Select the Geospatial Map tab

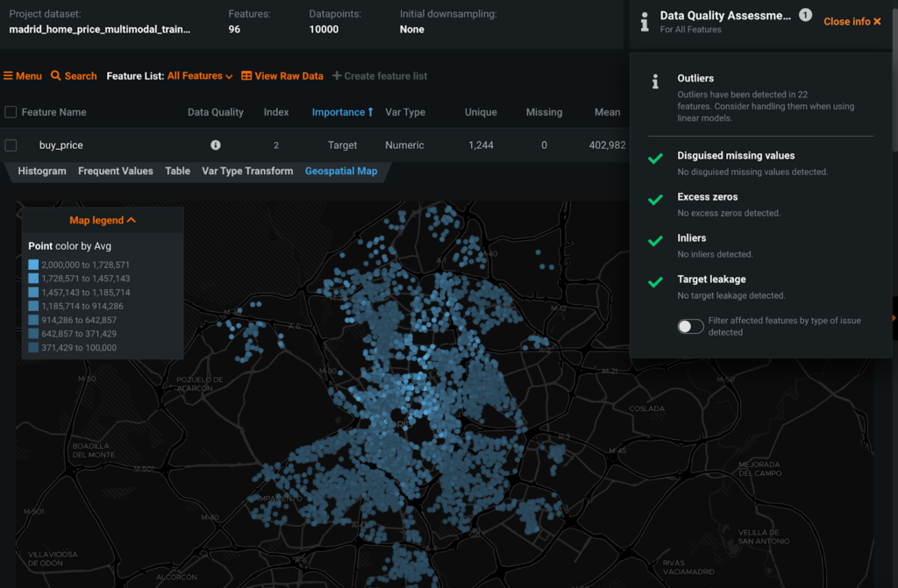coord(341,171)
